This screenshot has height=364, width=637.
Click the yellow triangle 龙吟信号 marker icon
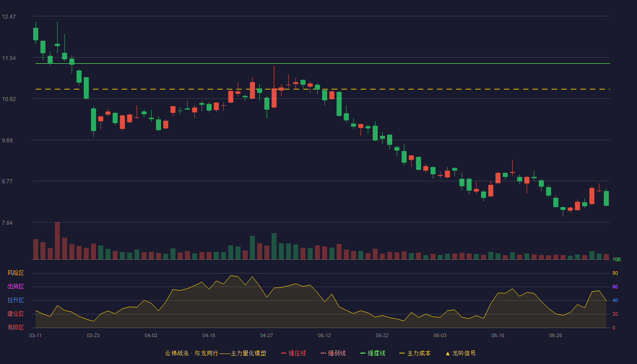448,353
